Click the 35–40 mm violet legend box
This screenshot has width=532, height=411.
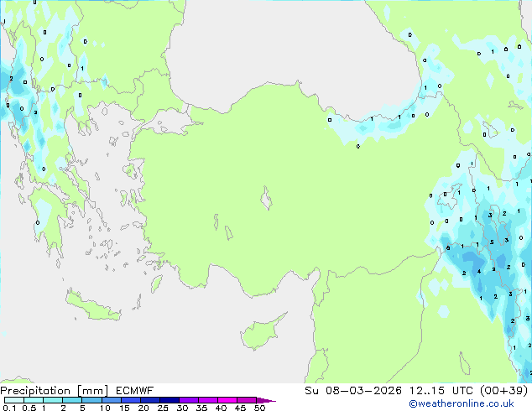click(208, 400)
